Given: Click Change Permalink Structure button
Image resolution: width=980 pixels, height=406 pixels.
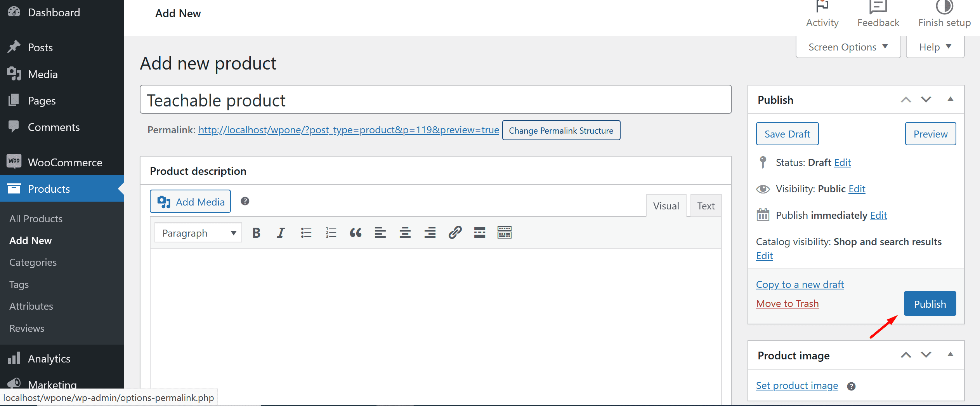Looking at the screenshot, I should (x=561, y=130).
